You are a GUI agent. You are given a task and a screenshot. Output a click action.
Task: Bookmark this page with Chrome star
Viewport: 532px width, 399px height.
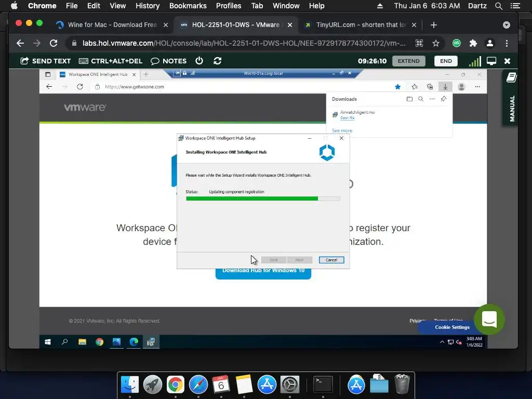pos(436,43)
